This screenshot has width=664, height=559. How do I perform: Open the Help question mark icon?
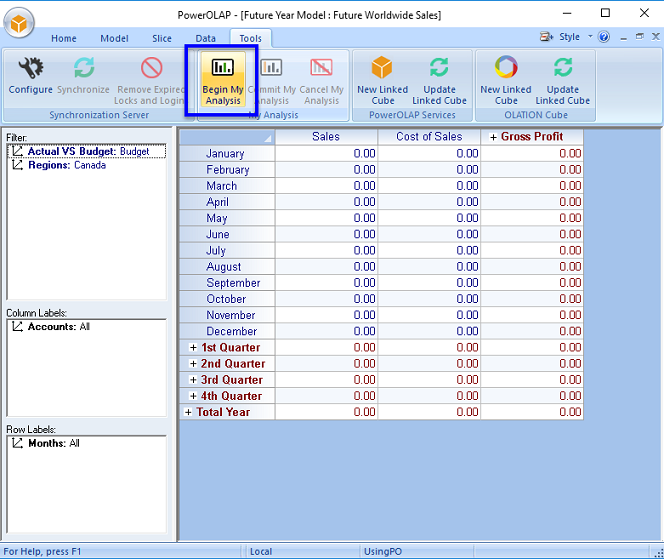(604, 37)
